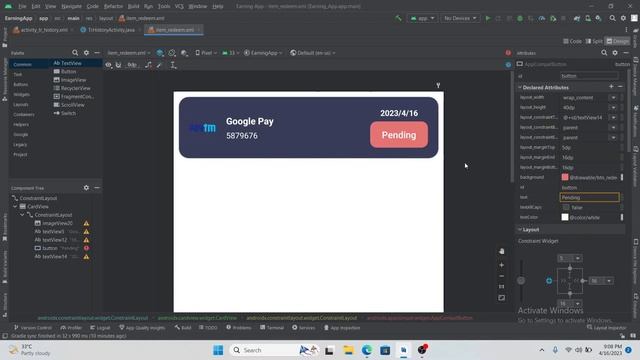Image resolution: width=640 pixels, height=360 pixels.
Task: Click the guidelines icon in design toolbar
Action: (x=173, y=65)
